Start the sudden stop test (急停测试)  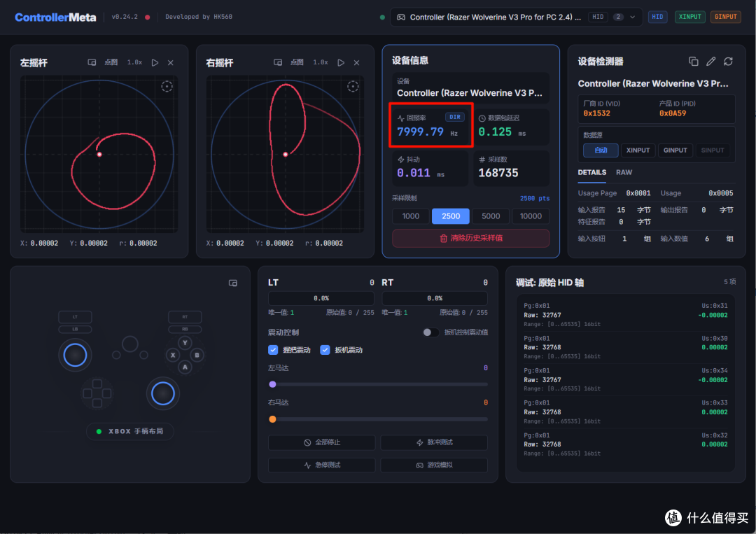321,465
